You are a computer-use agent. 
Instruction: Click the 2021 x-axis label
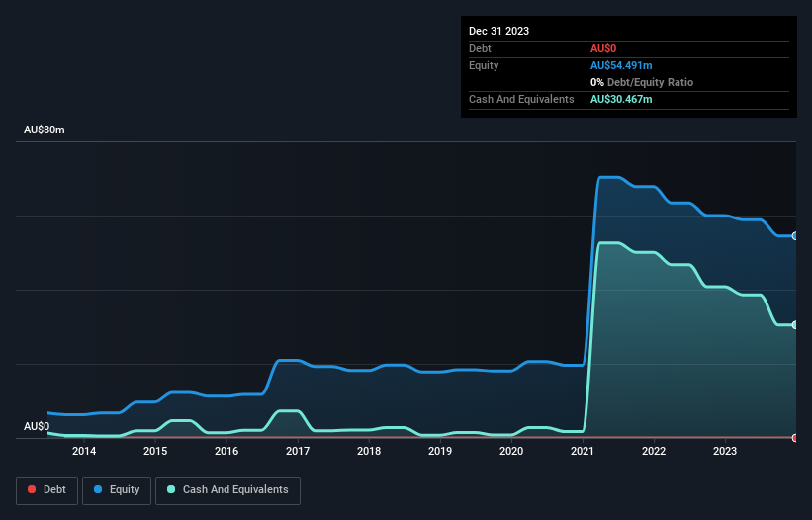pos(583,451)
